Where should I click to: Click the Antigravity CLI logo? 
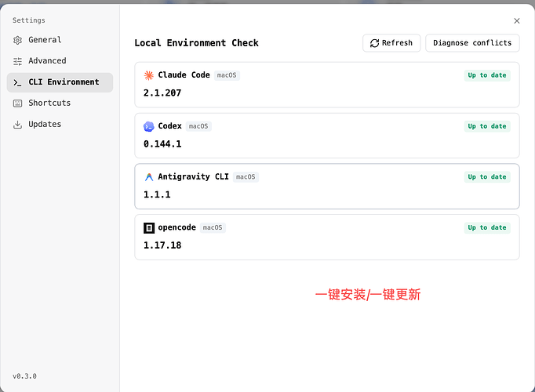click(149, 177)
